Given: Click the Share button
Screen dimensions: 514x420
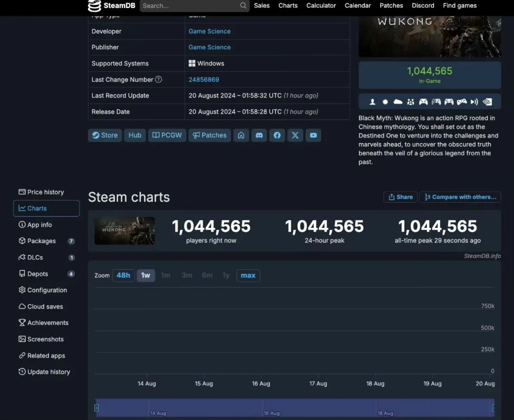Looking at the screenshot, I should [x=400, y=197].
